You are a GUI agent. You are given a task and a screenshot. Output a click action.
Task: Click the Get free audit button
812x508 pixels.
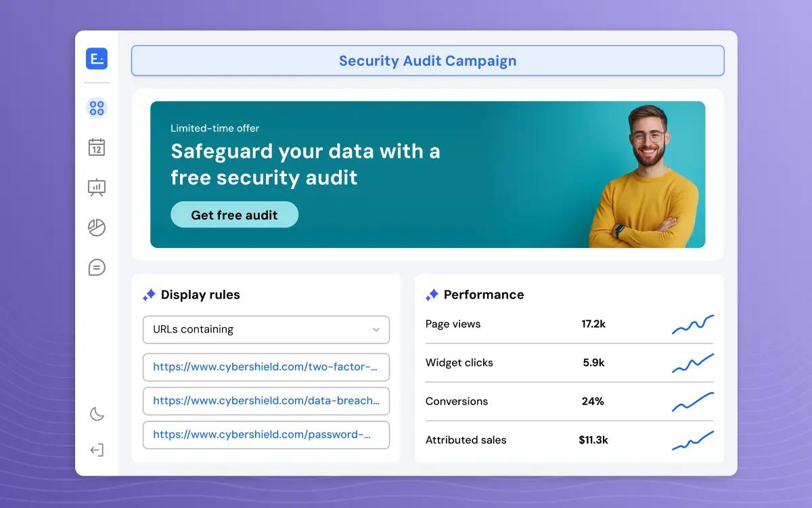pos(234,215)
